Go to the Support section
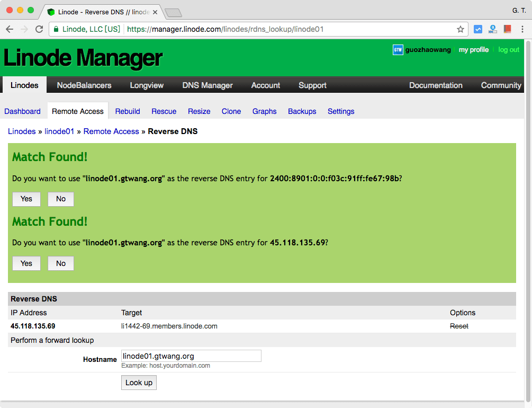Image resolution: width=532 pixels, height=408 pixels. [312, 85]
